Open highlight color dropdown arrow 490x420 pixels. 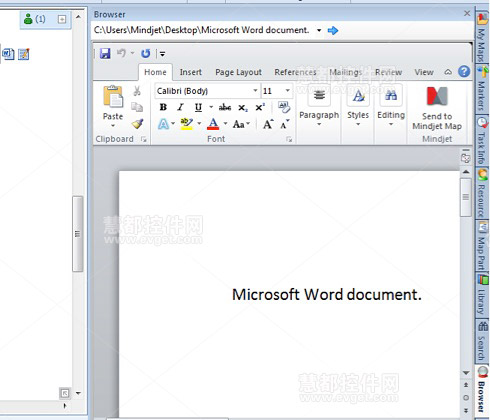(x=199, y=124)
